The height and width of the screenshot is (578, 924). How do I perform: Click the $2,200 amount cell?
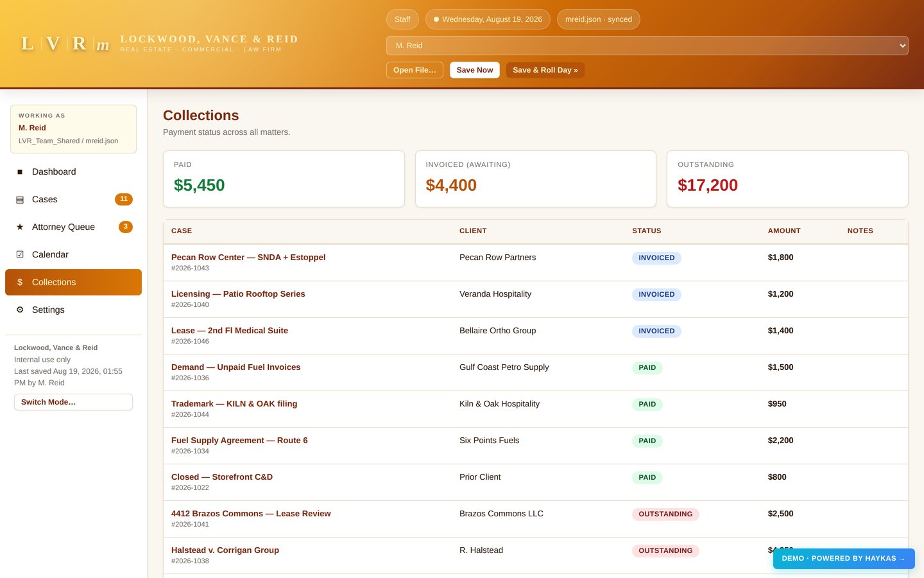(781, 441)
